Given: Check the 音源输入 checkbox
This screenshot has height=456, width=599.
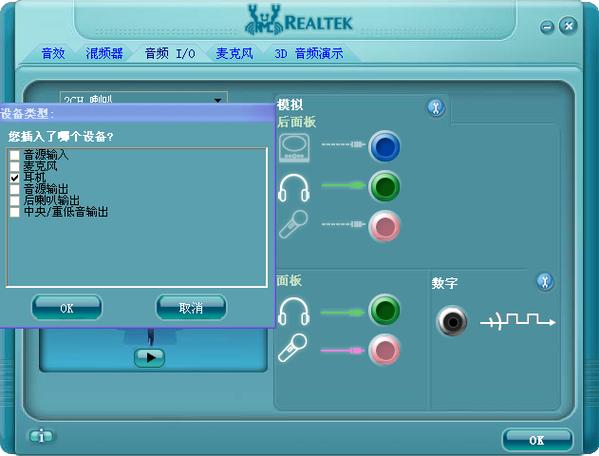Looking at the screenshot, I should 15,155.
